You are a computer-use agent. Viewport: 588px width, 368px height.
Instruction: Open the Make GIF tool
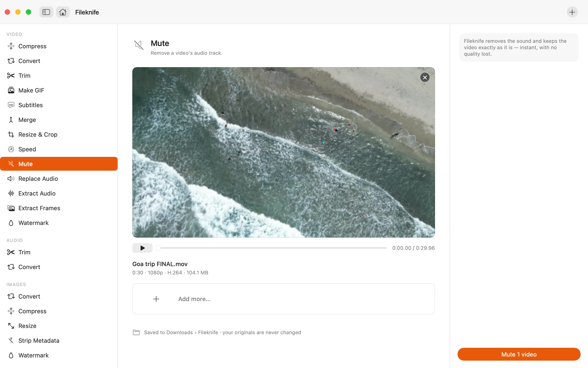[59, 90]
